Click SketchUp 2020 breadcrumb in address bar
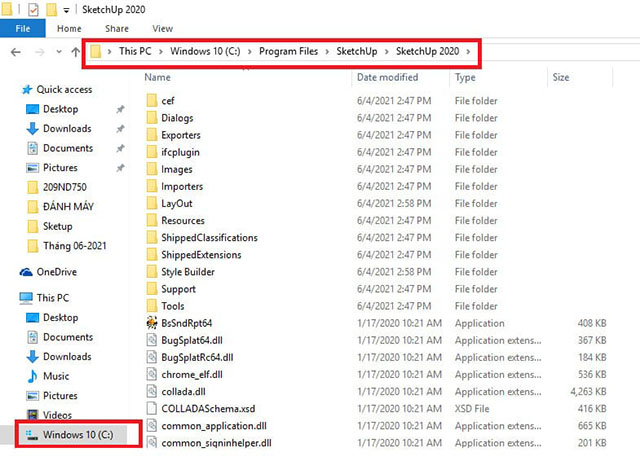The width and height of the screenshot is (640, 461). click(x=427, y=51)
